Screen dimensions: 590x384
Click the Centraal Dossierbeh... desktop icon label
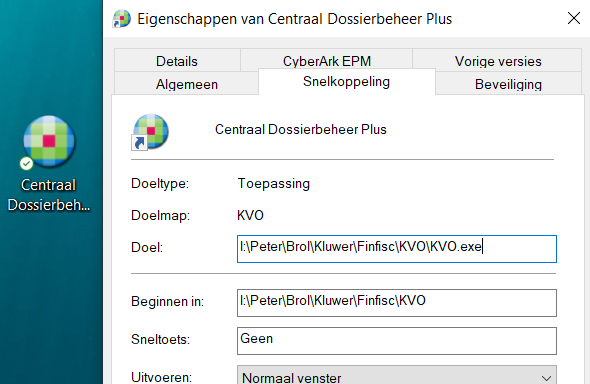click(49, 195)
